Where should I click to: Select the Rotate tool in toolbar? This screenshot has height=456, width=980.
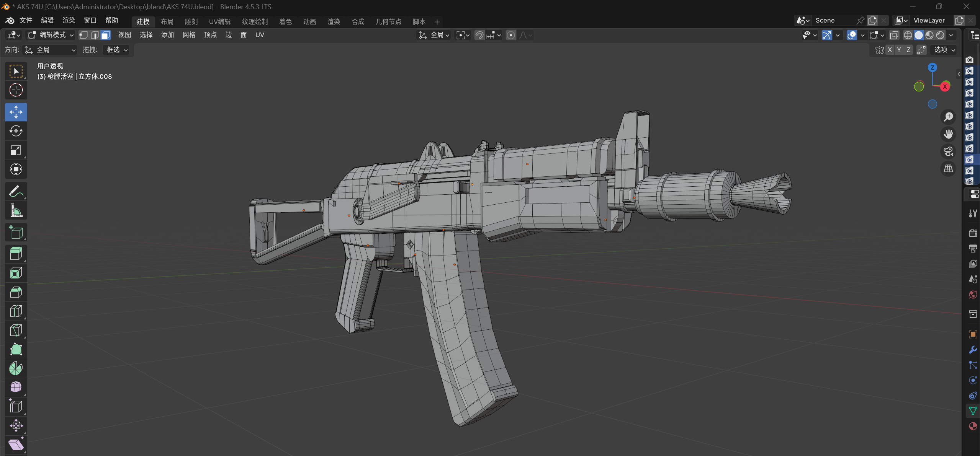[x=16, y=131]
